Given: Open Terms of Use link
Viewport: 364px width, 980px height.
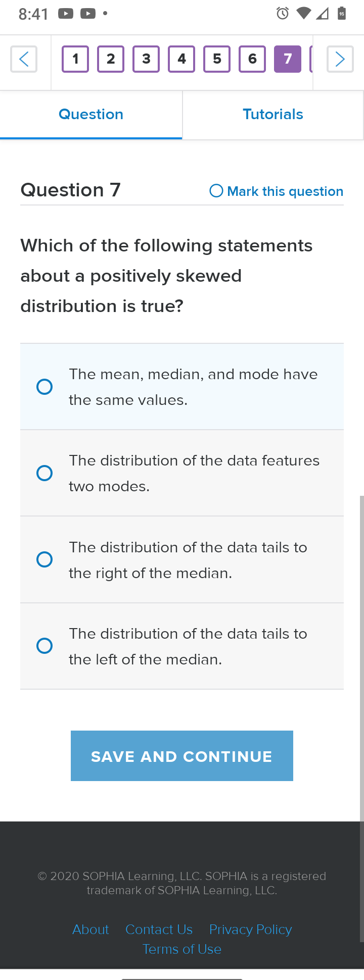Looking at the screenshot, I should pyautogui.click(x=182, y=949).
